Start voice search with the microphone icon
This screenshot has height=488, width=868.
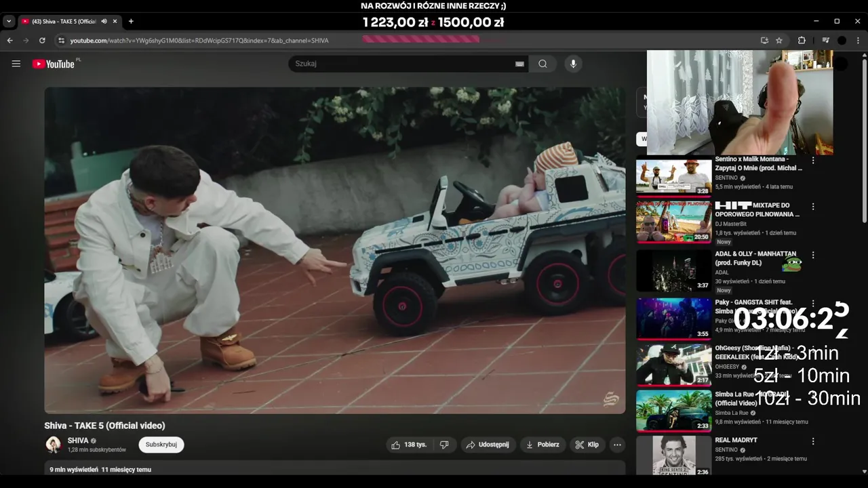coord(573,64)
